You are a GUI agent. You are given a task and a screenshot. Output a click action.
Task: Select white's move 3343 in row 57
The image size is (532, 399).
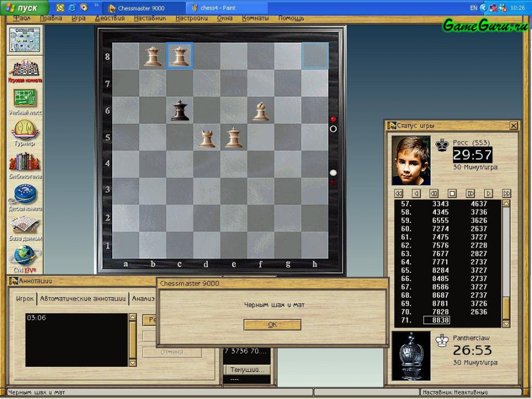coord(440,204)
